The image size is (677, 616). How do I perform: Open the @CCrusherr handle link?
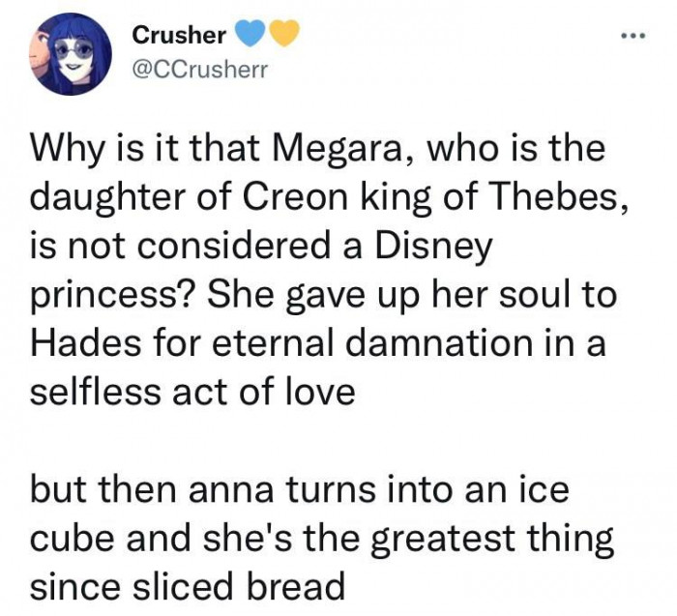(200, 70)
